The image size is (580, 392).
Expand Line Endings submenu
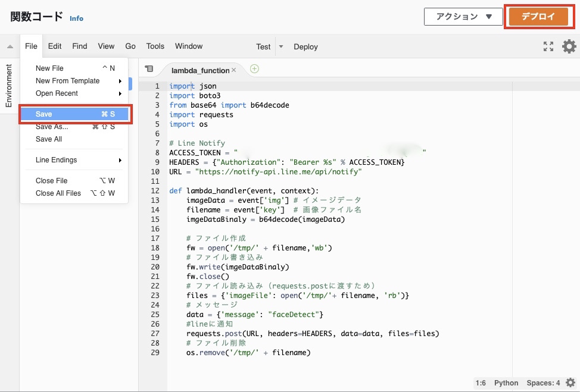point(74,160)
